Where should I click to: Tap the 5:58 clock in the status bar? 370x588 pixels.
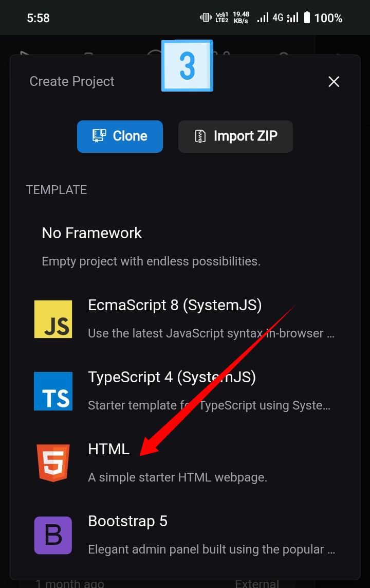tap(38, 17)
